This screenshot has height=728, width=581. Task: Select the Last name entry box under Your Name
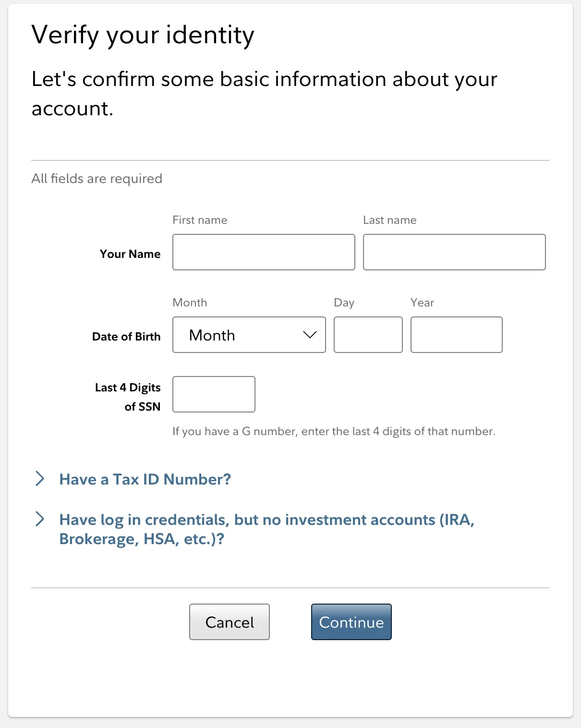[x=454, y=252]
